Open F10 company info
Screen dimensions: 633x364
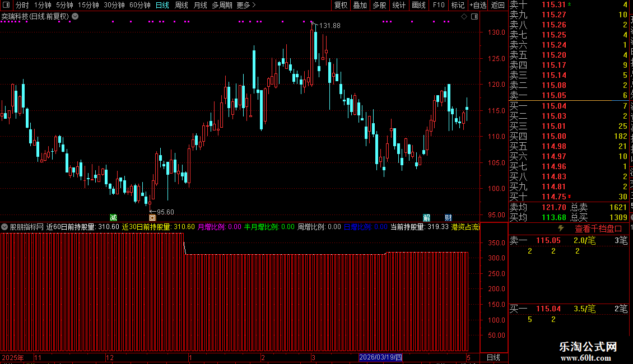(x=439, y=5)
